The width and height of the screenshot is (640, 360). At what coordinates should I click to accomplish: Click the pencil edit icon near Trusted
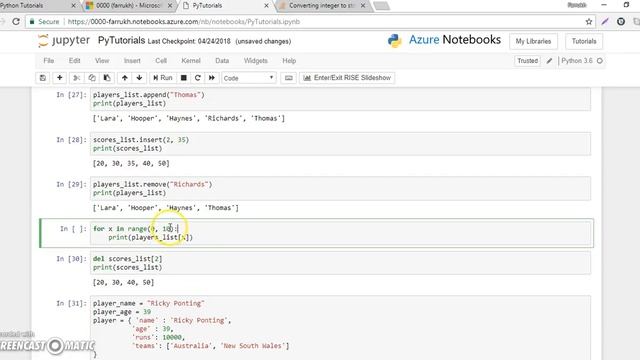(x=549, y=61)
